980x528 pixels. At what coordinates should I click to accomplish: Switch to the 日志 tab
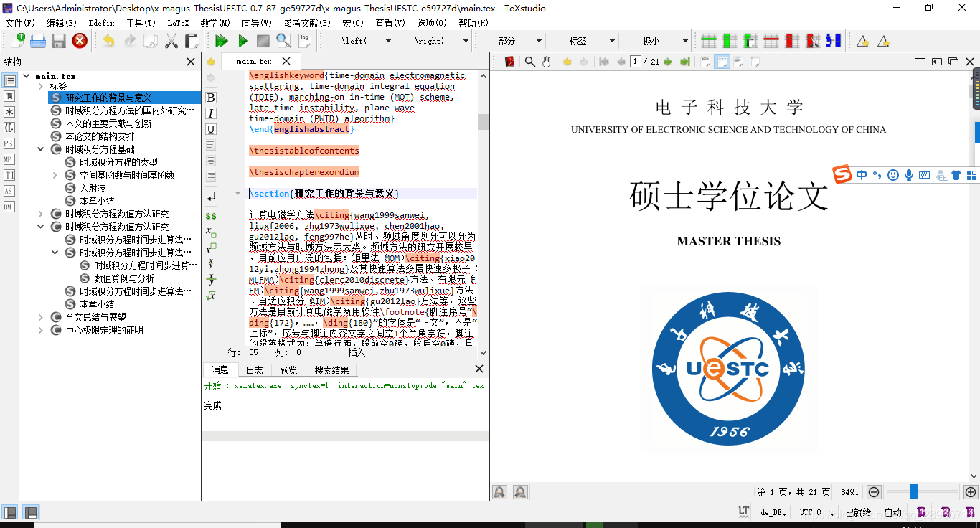254,370
